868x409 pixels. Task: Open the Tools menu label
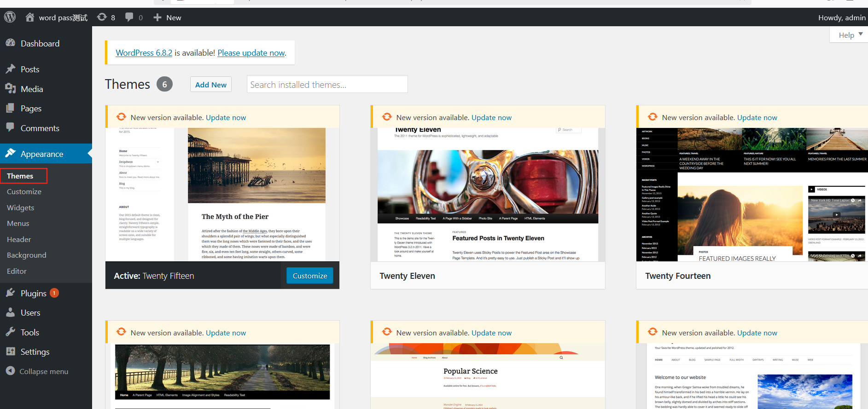pos(29,332)
